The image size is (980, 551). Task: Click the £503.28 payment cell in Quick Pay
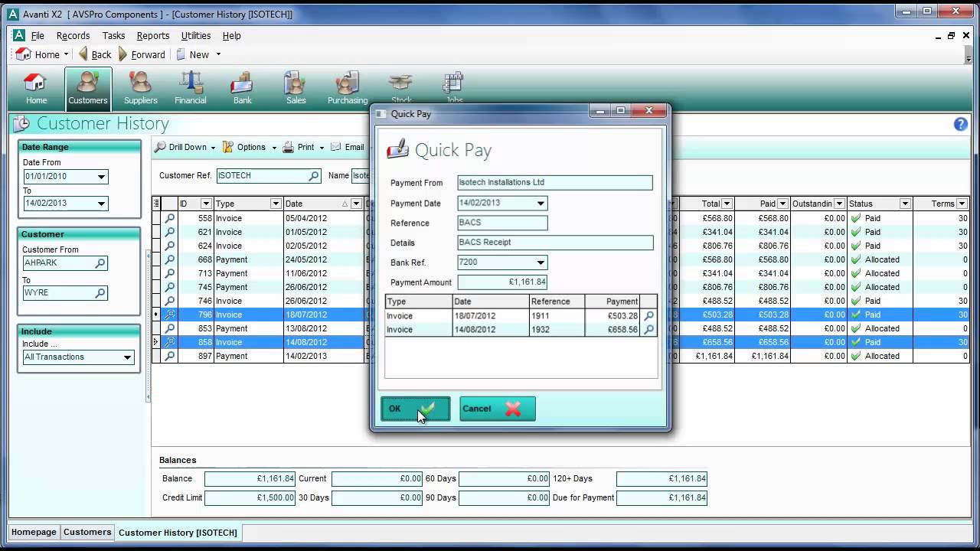[x=612, y=316]
